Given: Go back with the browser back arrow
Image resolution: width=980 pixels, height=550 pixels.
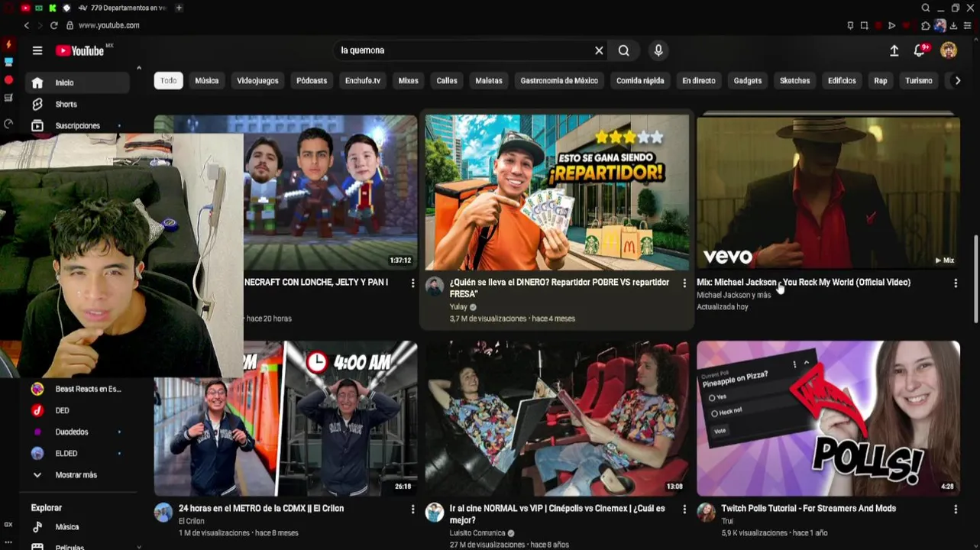Looking at the screenshot, I should click(x=27, y=25).
